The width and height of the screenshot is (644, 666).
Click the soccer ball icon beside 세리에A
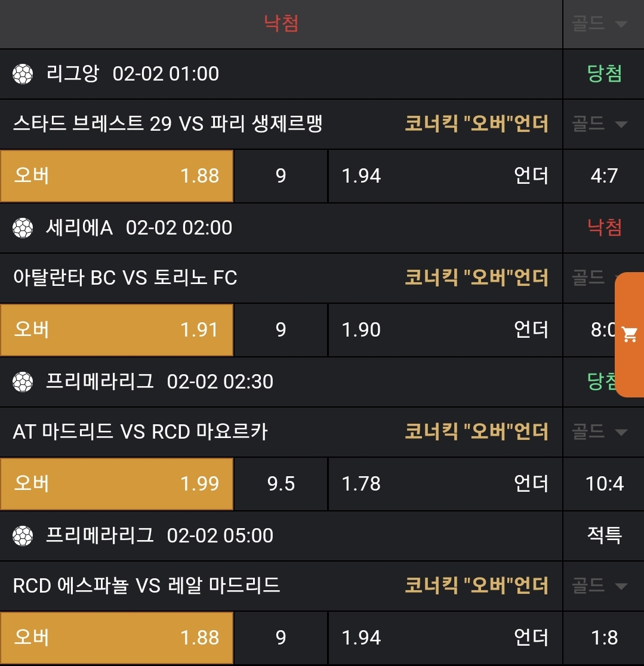[x=23, y=228]
